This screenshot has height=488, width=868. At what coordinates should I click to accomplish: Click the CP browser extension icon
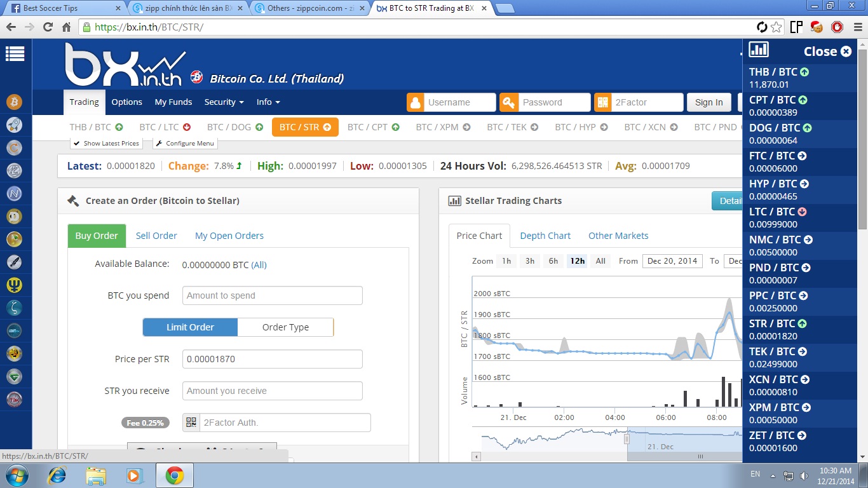coord(796,27)
